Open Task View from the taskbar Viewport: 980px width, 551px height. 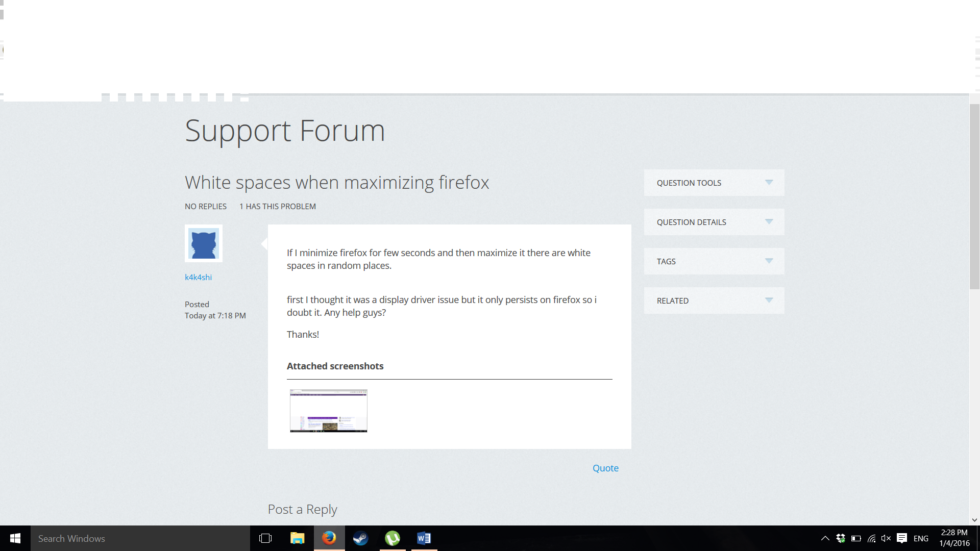[x=265, y=538]
